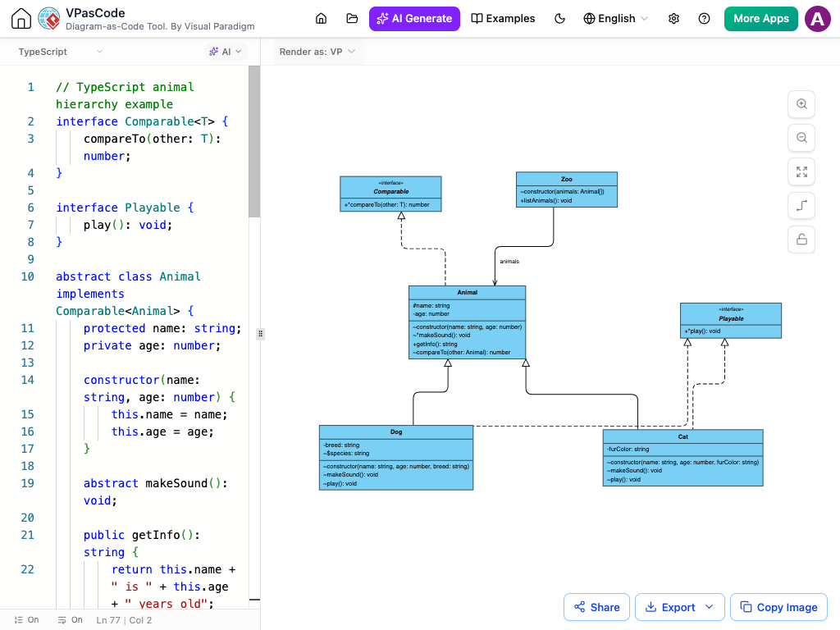Click code 'this.age = age;'

[x=162, y=431]
